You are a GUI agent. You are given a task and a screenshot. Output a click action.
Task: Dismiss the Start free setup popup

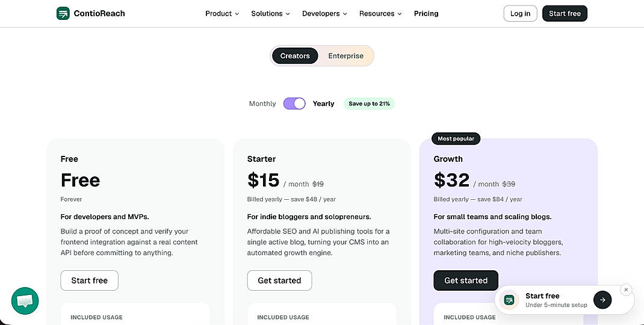coord(626,289)
